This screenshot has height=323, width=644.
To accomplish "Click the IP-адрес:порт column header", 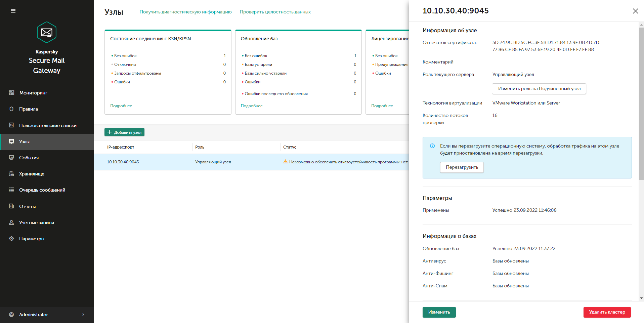I will point(121,147).
